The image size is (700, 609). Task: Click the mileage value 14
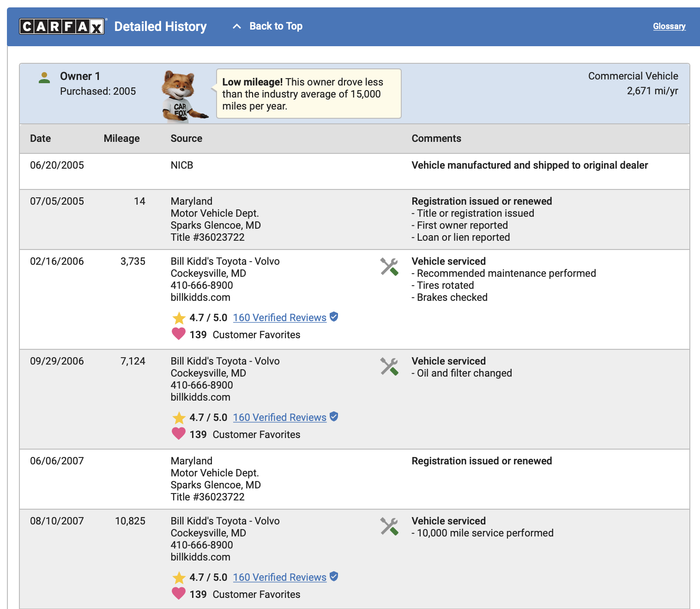click(x=139, y=201)
